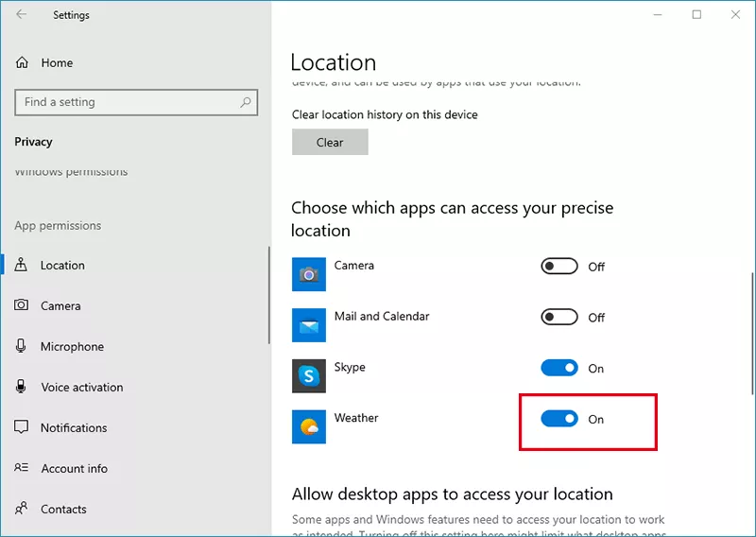
Task: Clear location history with the Clear button
Action: [330, 142]
